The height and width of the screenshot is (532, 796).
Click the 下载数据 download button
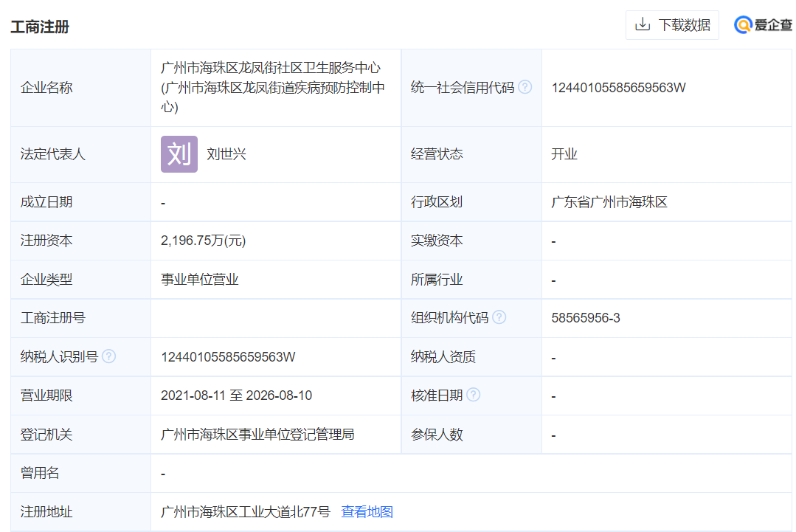click(x=672, y=25)
